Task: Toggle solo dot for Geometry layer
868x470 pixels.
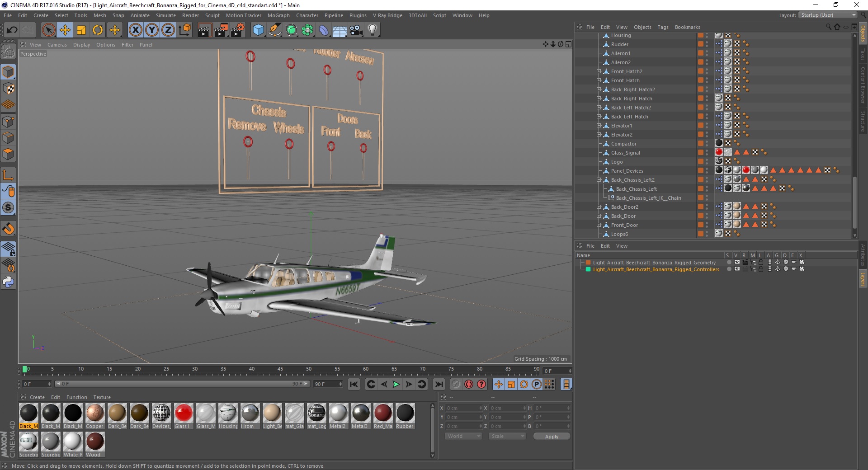Action: (729, 262)
